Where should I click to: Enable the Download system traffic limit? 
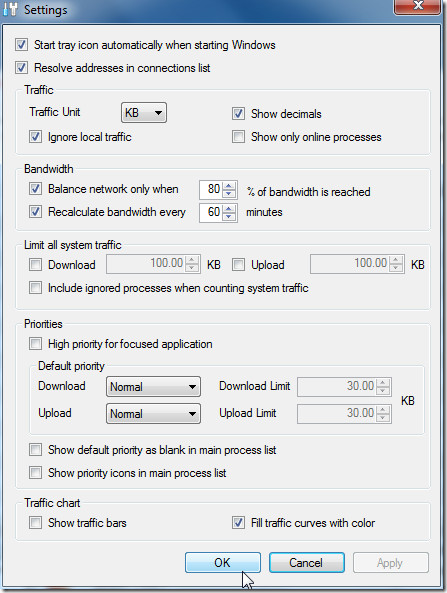36,264
